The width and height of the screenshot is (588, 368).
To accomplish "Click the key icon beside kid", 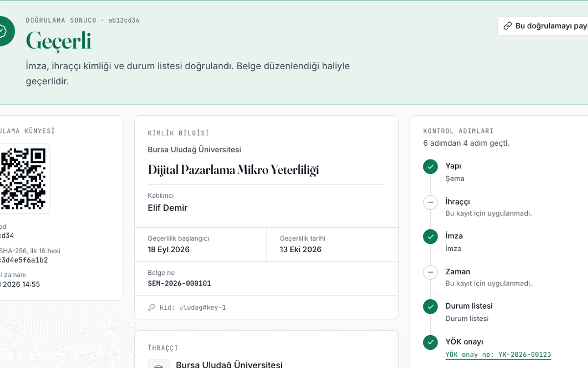I will point(152,308).
